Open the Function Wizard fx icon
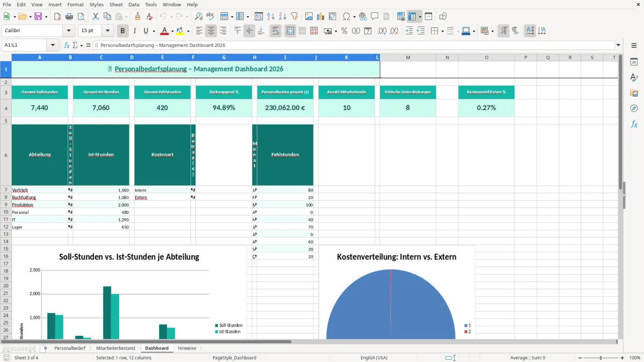 pos(67,46)
